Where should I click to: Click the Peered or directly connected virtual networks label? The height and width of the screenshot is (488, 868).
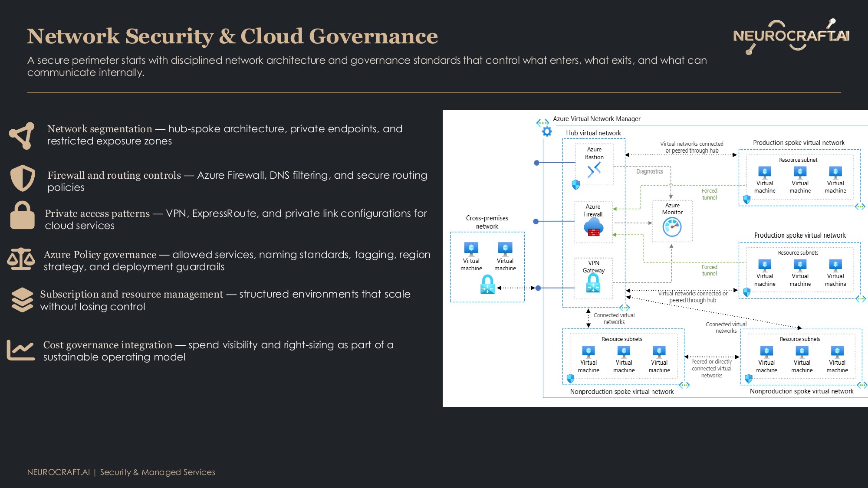pyautogui.click(x=712, y=368)
